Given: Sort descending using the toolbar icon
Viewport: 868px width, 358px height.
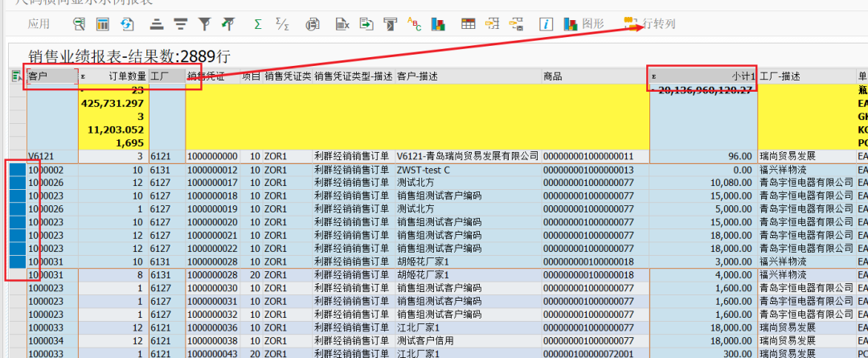Looking at the screenshot, I should 180,24.
